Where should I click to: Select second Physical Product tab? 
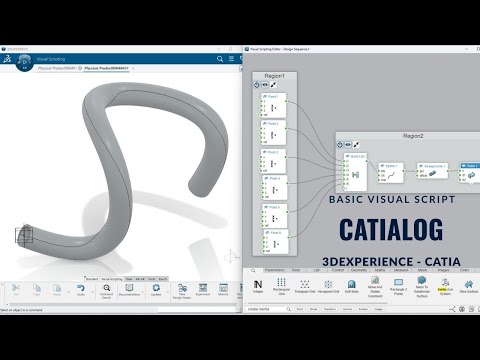tap(106, 68)
